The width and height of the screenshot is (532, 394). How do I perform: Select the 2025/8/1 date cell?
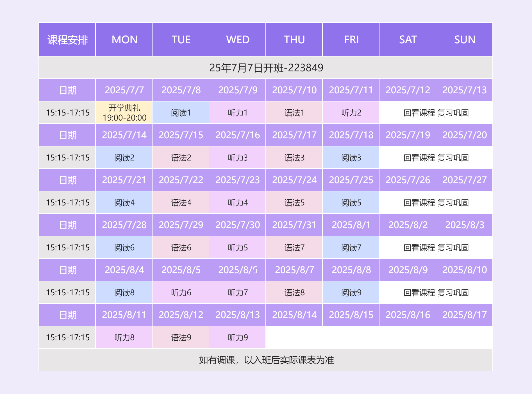(351, 225)
